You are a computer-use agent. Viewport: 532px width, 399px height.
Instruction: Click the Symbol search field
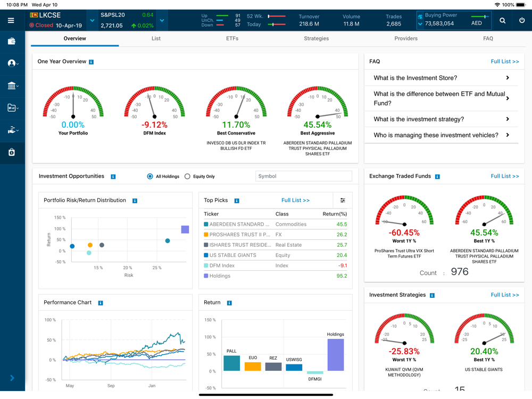tap(304, 176)
